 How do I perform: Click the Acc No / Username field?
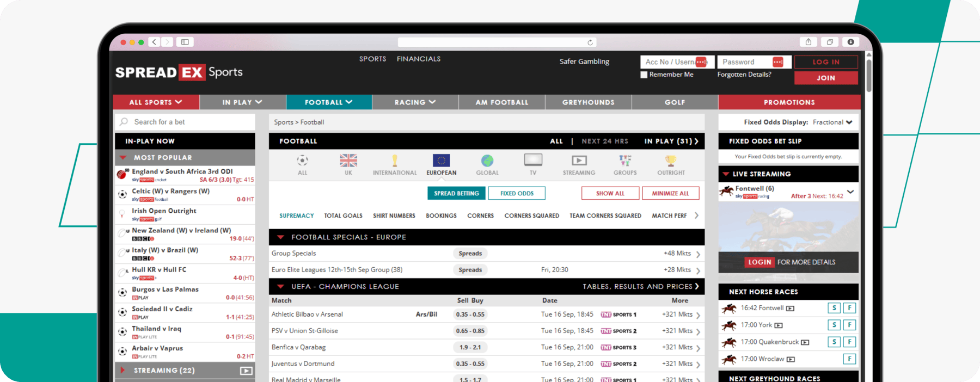(677, 62)
